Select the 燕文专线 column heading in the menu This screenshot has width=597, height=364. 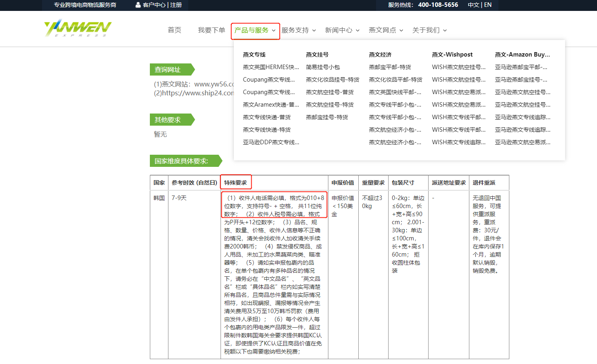click(254, 55)
